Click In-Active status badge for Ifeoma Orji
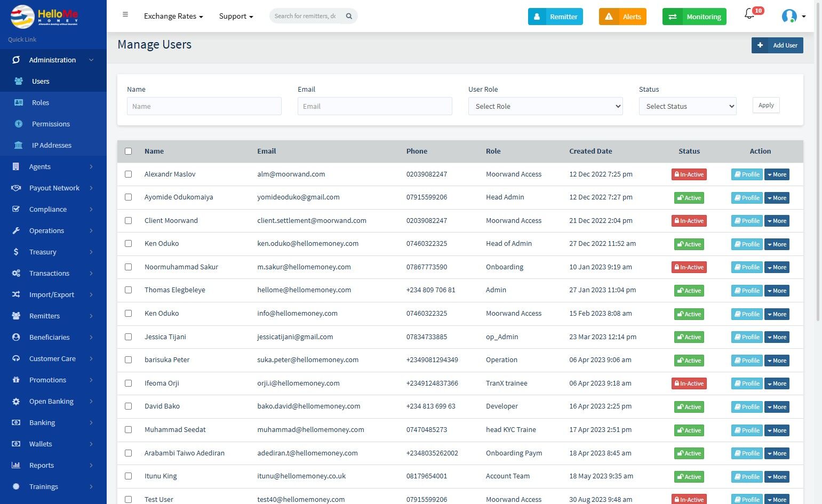This screenshot has height=504, width=822. [x=689, y=383]
